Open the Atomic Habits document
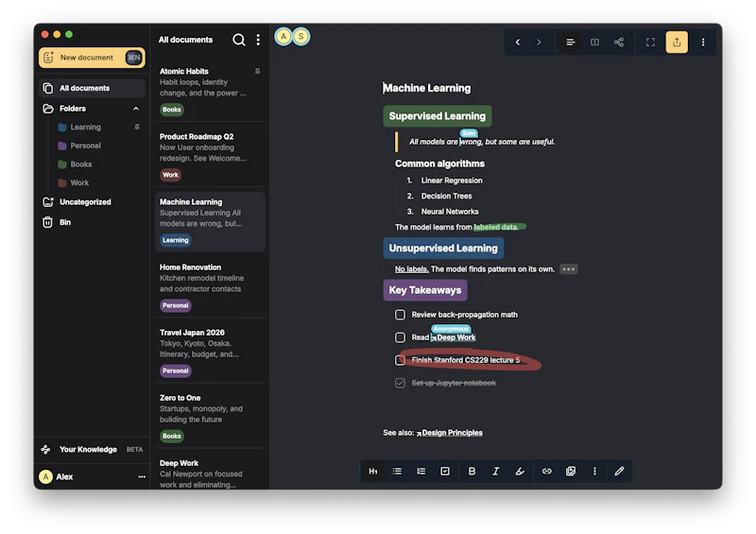756x534 pixels. point(210,89)
